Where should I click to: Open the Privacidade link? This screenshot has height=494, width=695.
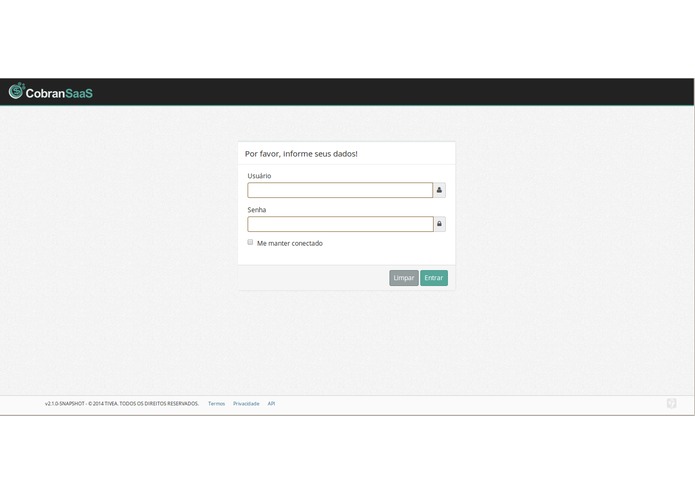pos(246,404)
